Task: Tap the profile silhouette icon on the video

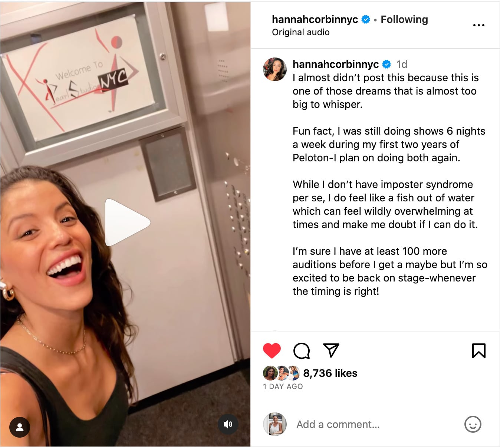Action: (20, 427)
